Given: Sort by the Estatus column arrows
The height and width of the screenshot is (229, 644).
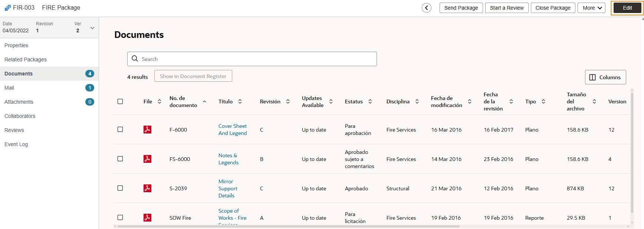Looking at the screenshot, I should tap(370, 101).
